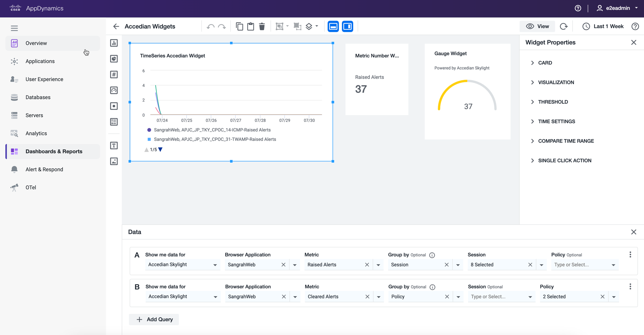Go to previous legend page in chart
The height and width of the screenshot is (335, 644).
click(147, 150)
